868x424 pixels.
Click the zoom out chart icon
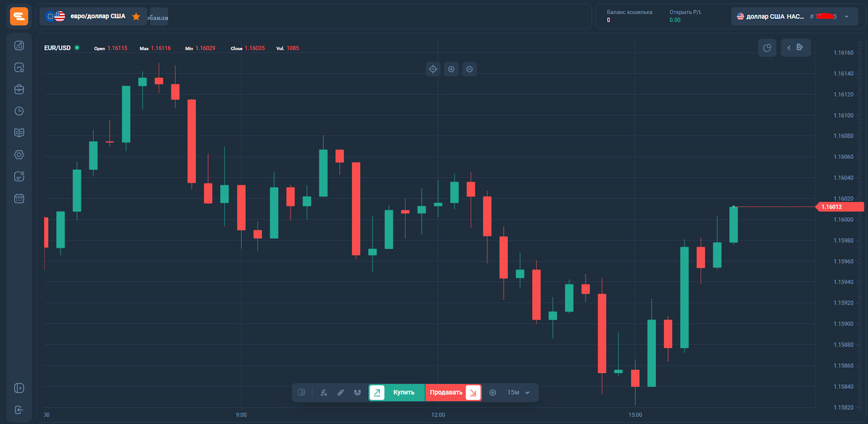tap(470, 69)
